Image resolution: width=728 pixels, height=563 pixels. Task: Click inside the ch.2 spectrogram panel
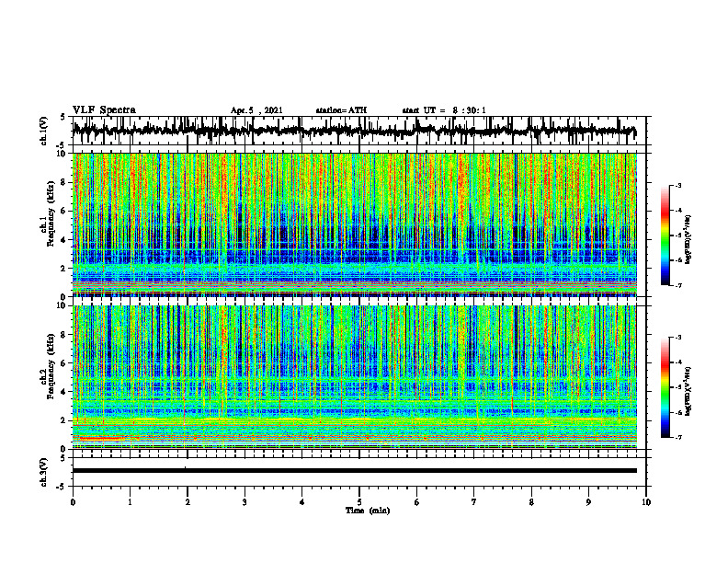[354, 377]
